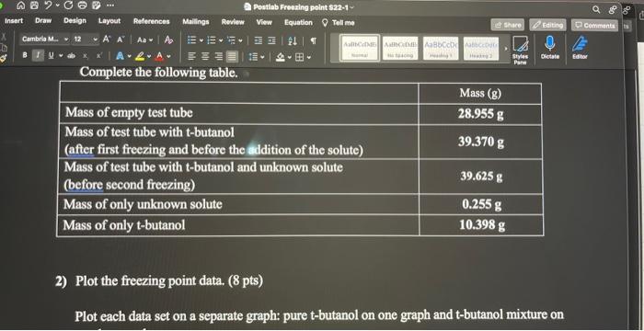
Task: Toggle Superscript formatting
Action: point(98,55)
